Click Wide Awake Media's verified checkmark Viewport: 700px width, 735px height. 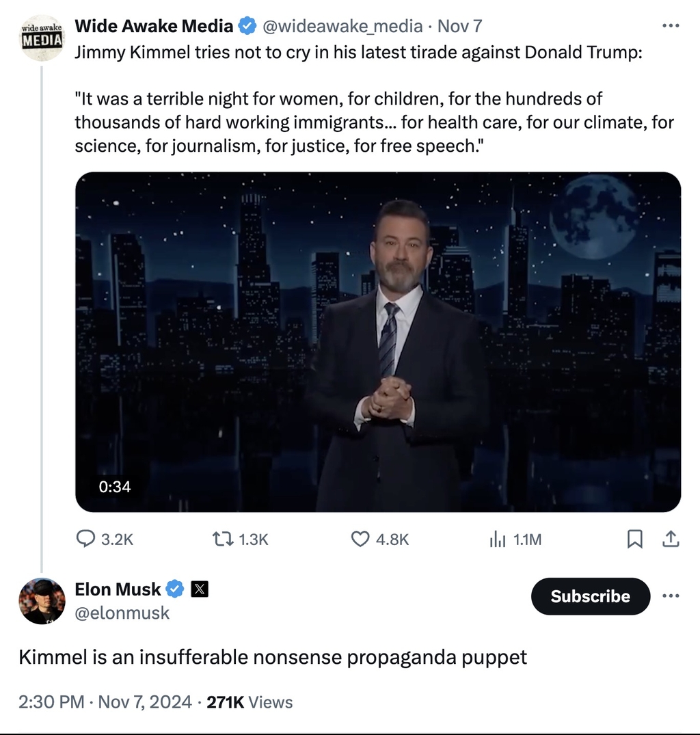(x=247, y=27)
